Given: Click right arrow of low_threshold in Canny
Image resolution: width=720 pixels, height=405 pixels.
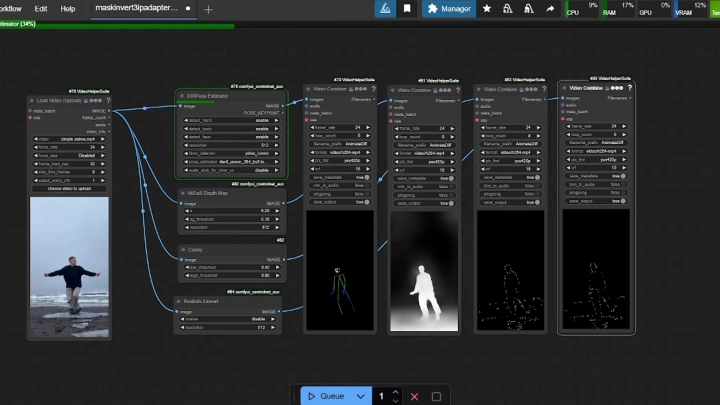Looking at the screenshot, I should pos(277,267).
